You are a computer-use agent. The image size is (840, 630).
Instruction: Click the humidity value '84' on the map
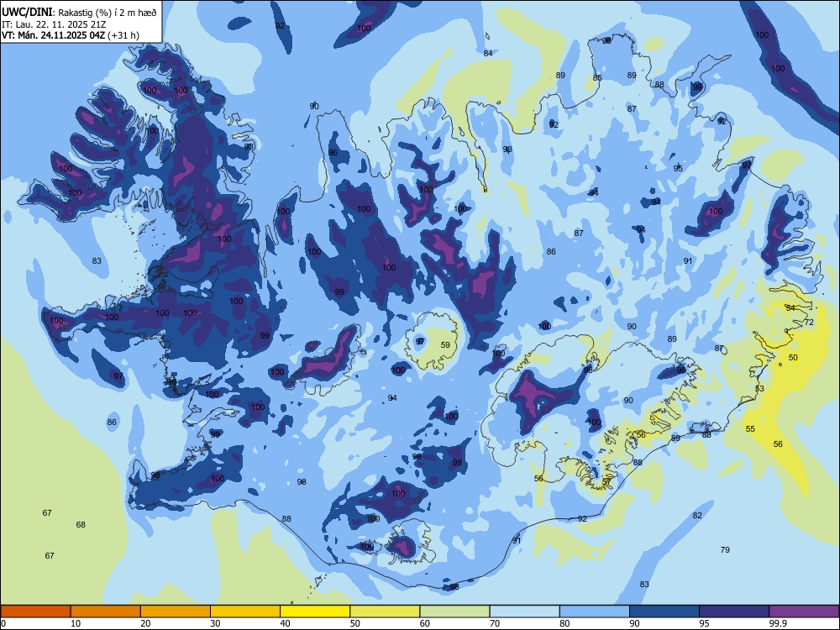[x=488, y=53]
